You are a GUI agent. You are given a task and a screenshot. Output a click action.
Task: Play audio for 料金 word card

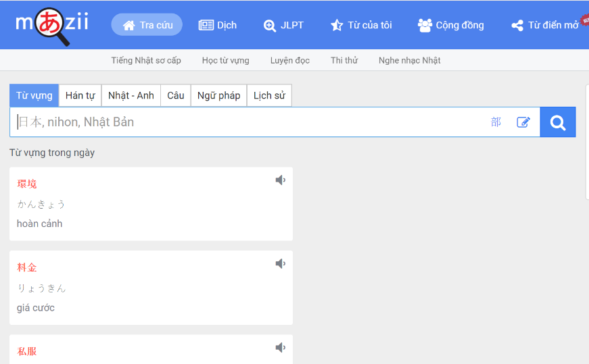[281, 263]
